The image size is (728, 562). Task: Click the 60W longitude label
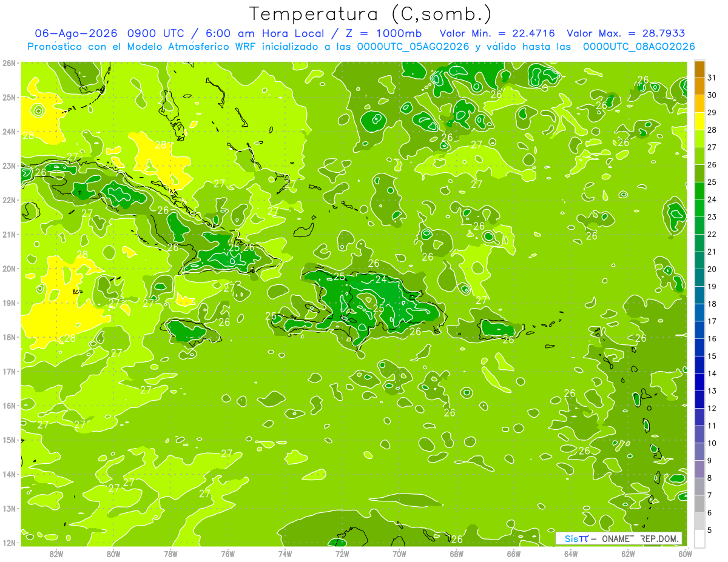click(x=685, y=554)
